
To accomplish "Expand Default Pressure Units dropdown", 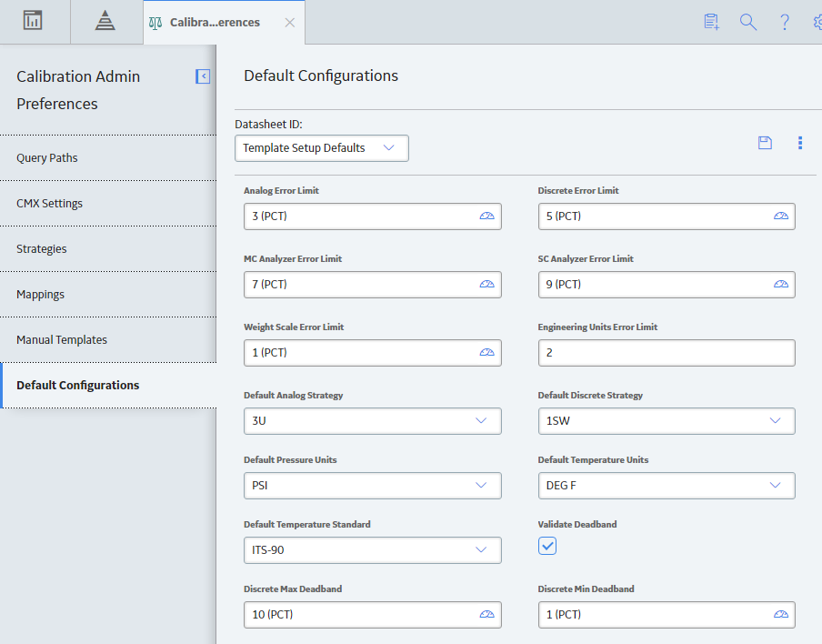I will pos(373,485).
